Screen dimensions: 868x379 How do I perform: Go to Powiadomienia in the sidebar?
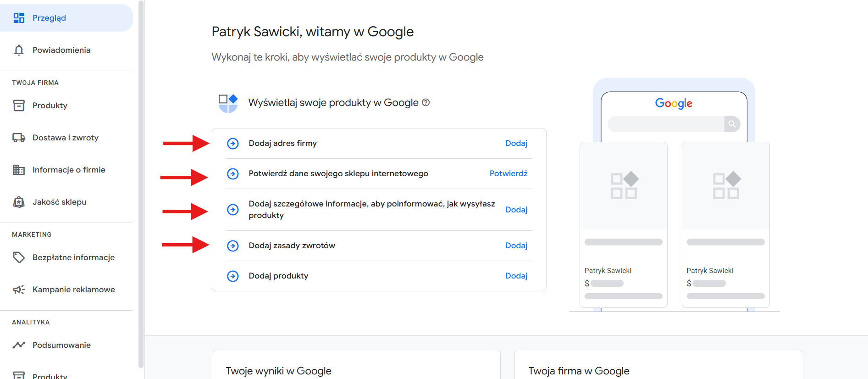[x=66, y=50]
